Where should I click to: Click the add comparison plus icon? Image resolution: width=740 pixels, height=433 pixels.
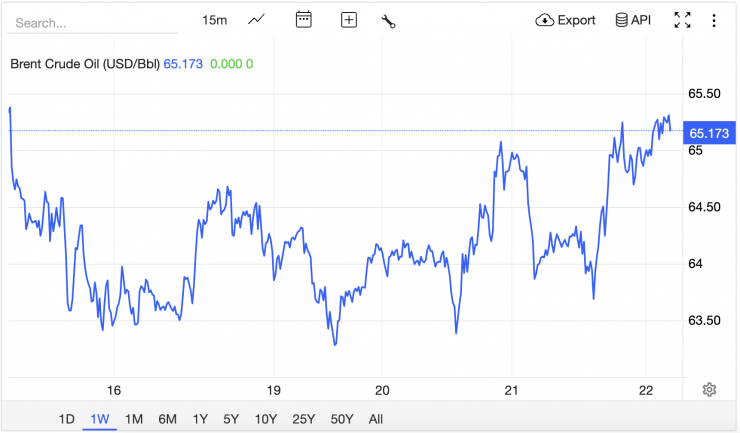[348, 20]
